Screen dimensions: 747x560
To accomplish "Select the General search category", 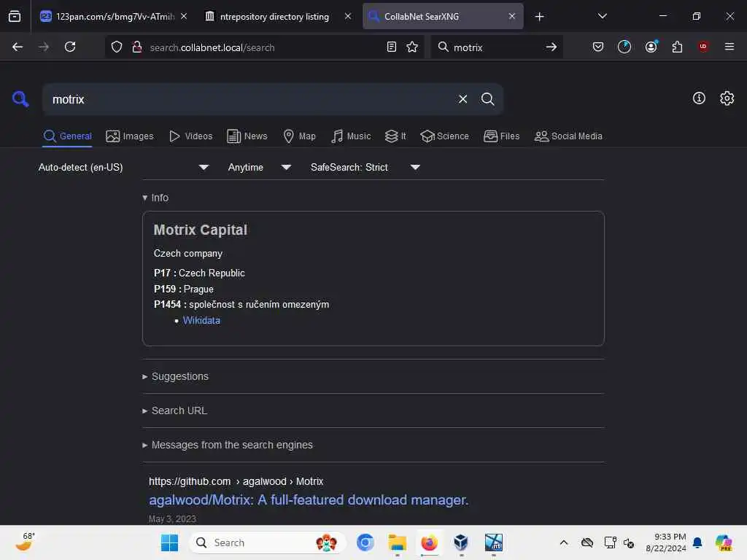I will pyautogui.click(x=67, y=136).
